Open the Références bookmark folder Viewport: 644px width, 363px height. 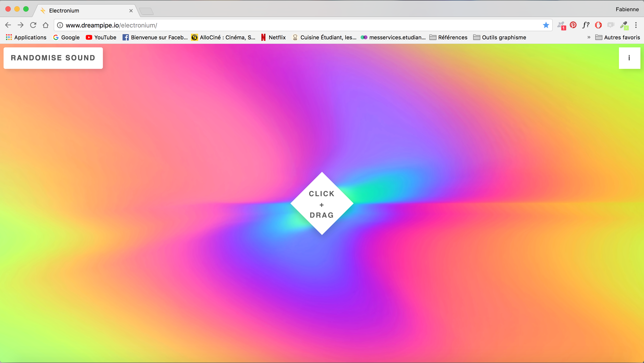[449, 37]
